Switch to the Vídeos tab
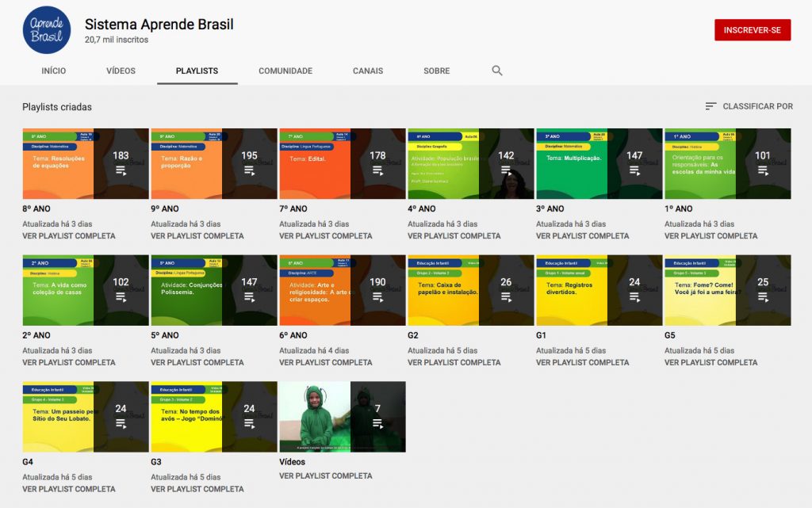 [121, 71]
